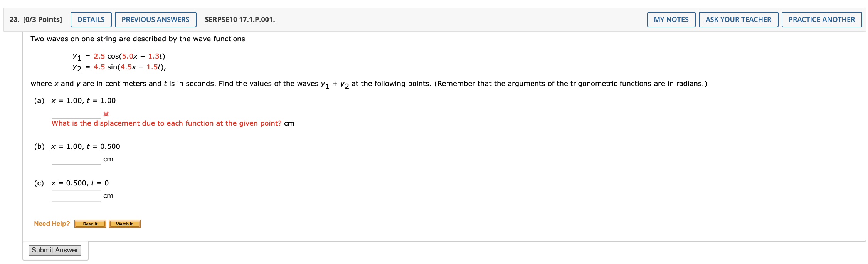
Task: Click the answer field for part (c)
Action: coord(76,195)
